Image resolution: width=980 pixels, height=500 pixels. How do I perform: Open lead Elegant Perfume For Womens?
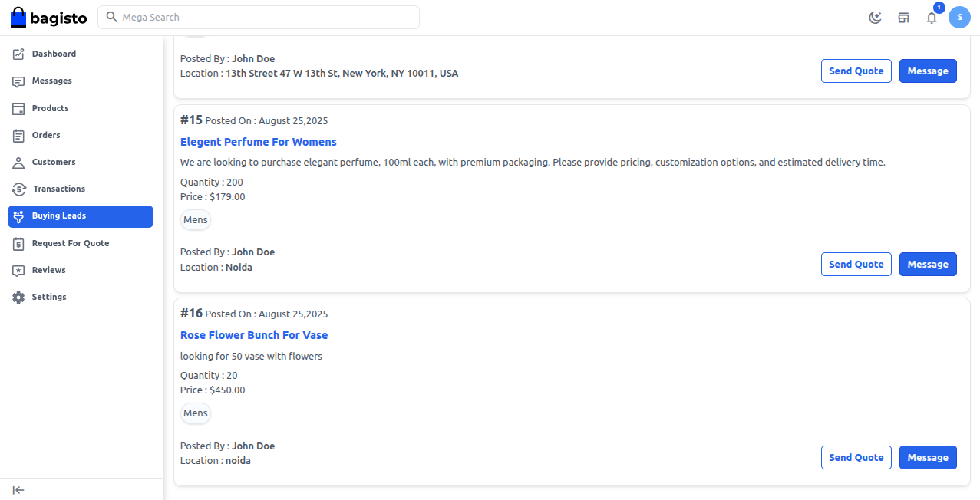(x=258, y=141)
